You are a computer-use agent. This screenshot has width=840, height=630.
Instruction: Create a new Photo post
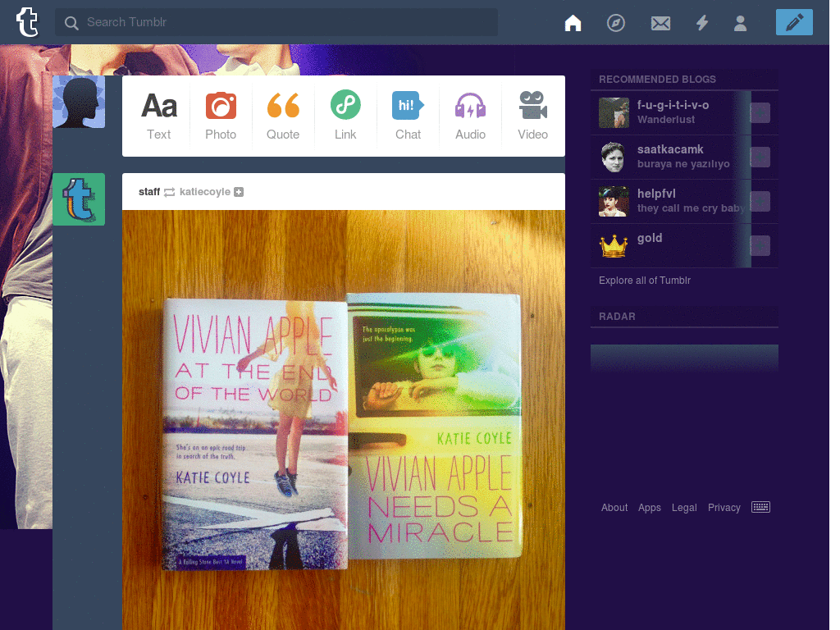(x=221, y=116)
